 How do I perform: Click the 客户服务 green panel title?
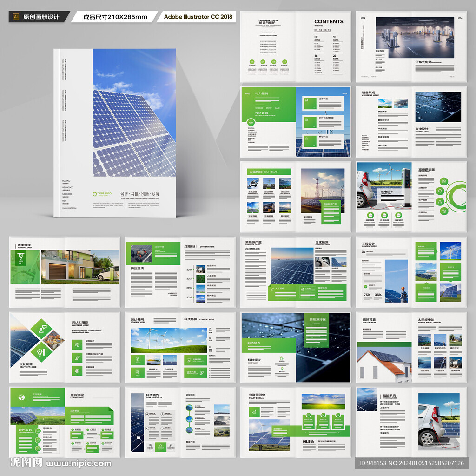coord(25,430)
